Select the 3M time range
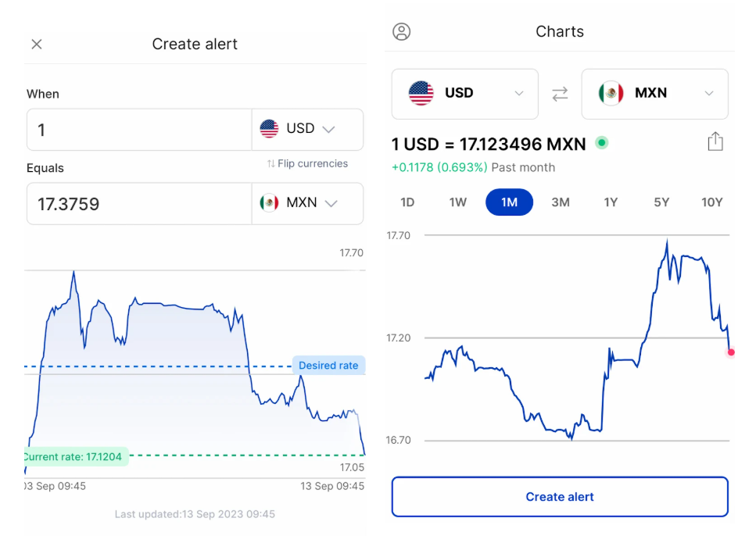The width and height of the screenshot is (756, 536). click(560, 202)
